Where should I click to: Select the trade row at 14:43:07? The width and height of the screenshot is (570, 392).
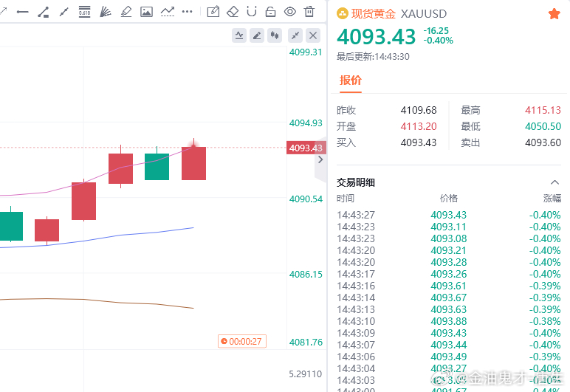click(449, 345)
